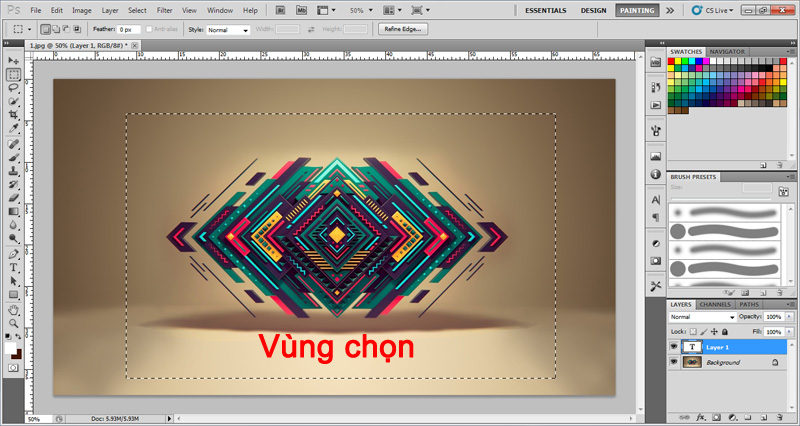Select the Pen tool
800x426 pixels.
[x=13, y=254]
